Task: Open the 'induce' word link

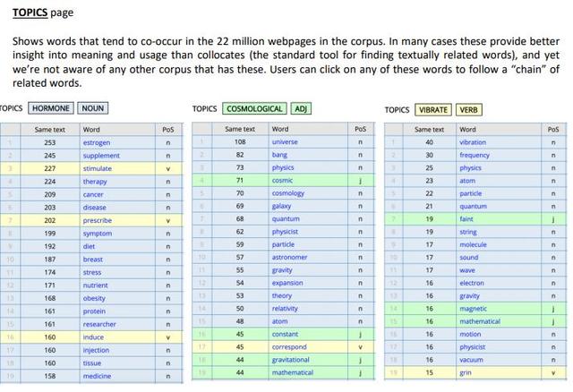Action: coord(93,337)
